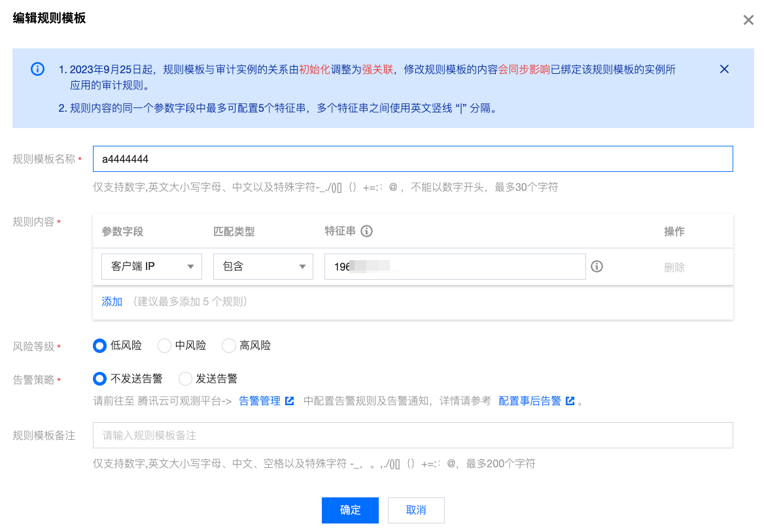This screenshot has width=764, height=532.
Task: Click the 参数字段 column header
Action: pos(122,231)
